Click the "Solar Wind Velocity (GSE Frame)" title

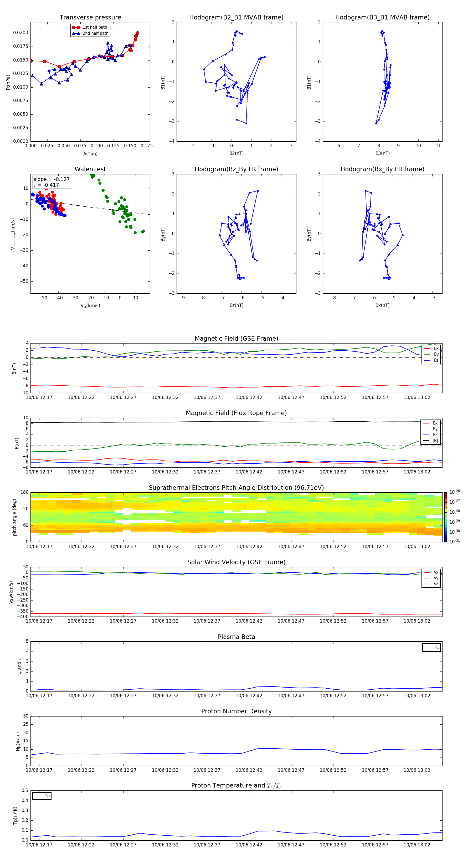[236, 562]
